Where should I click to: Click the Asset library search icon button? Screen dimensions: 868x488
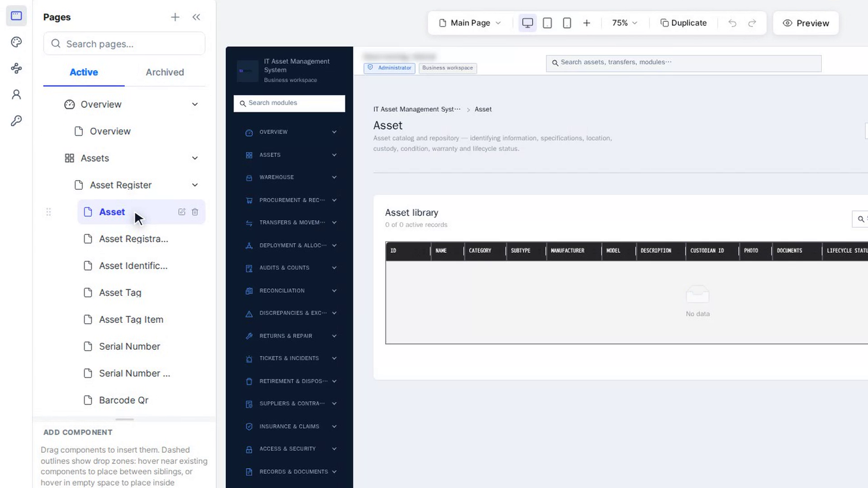(860, 219)
